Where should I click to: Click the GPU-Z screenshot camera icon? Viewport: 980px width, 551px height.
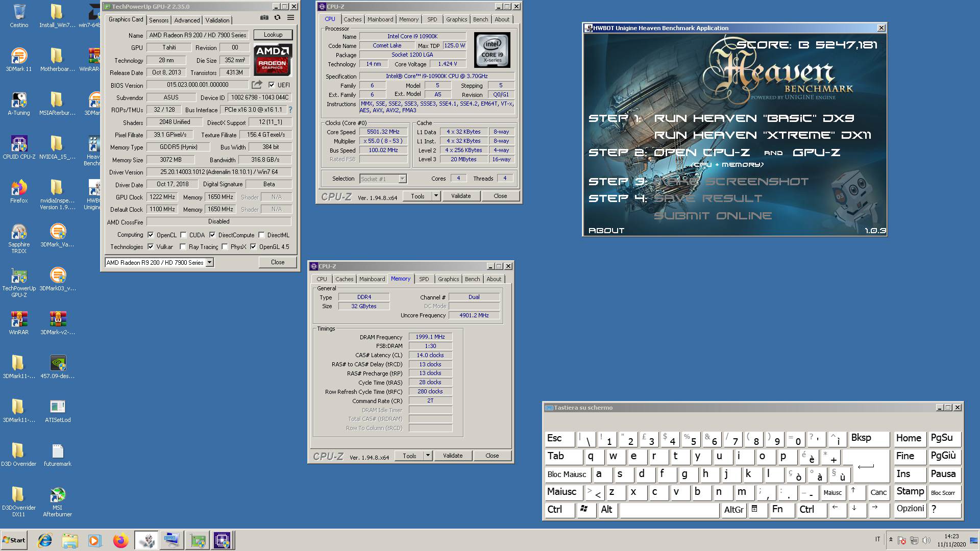pyautogui.click(x=264, y=18)
